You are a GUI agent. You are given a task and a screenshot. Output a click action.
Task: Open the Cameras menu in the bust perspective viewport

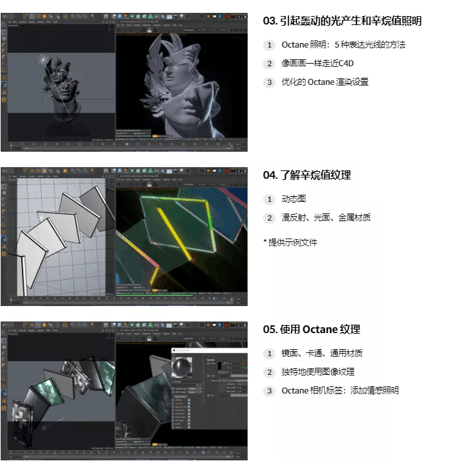22,22
